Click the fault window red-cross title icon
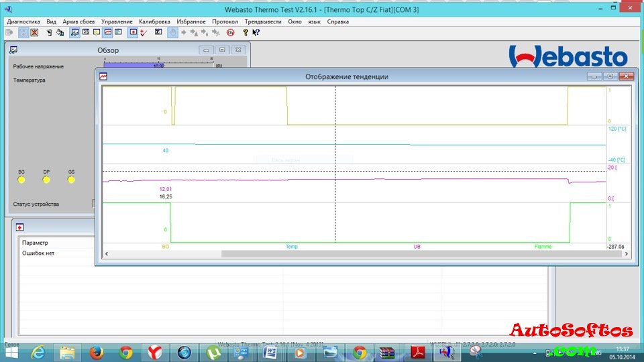The image size is (644, 362). [19, 227]
